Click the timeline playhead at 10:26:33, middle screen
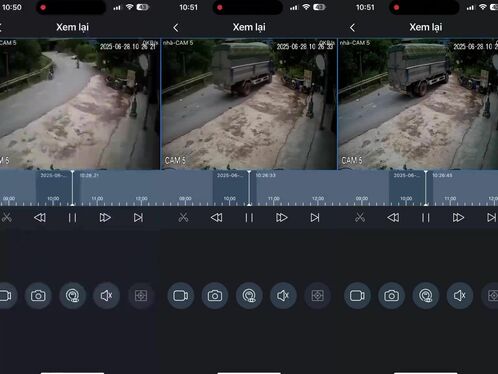Image resolution: width=498 pixels, height=374 pixels. coord(249,188)
